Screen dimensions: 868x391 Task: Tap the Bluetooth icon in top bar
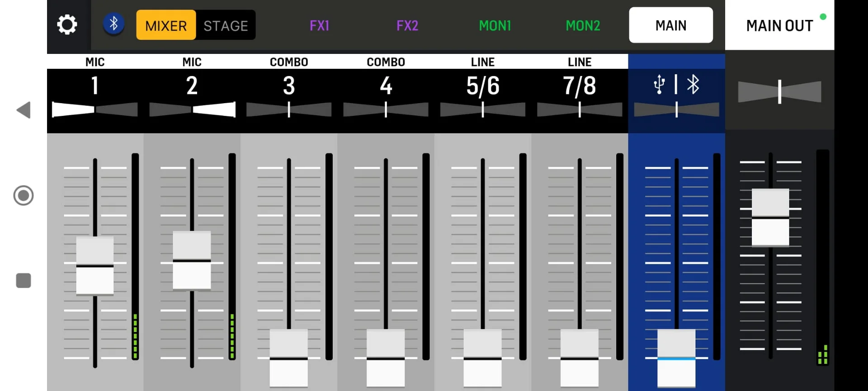pyautogui.click(x=114, y=24)
